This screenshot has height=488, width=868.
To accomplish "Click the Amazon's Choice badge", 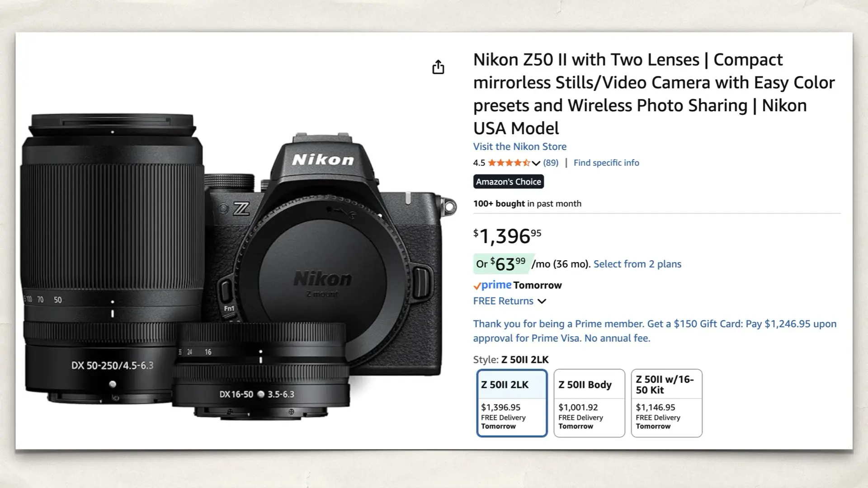I will pos(508,182).
